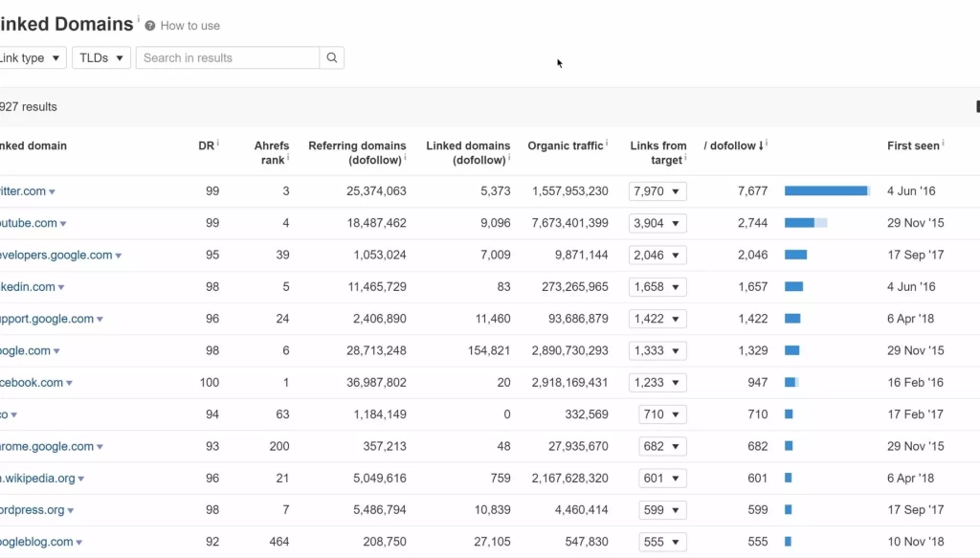Screen dimensions: 980x558
Task: Click the info icon beside Organic traffic
Action: point(607,144)
